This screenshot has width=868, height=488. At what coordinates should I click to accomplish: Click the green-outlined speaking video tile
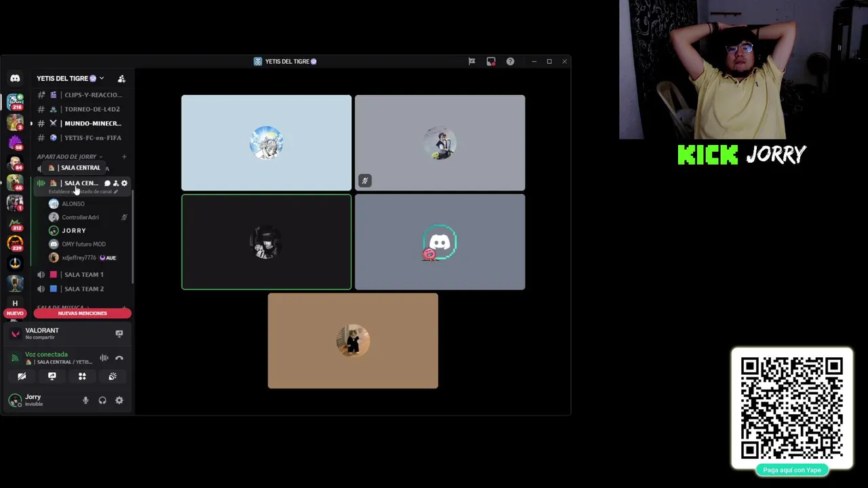pyautogui.click(x=267, y=242)
